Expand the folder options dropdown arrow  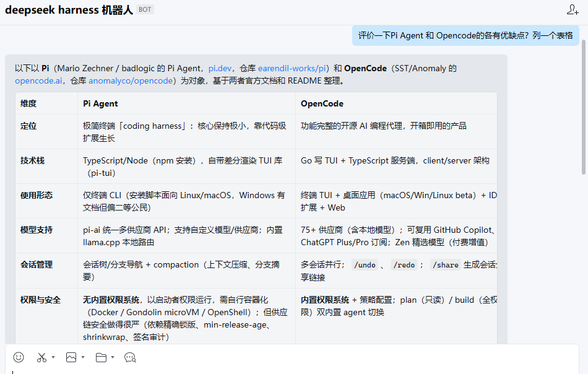pos(113,357)
